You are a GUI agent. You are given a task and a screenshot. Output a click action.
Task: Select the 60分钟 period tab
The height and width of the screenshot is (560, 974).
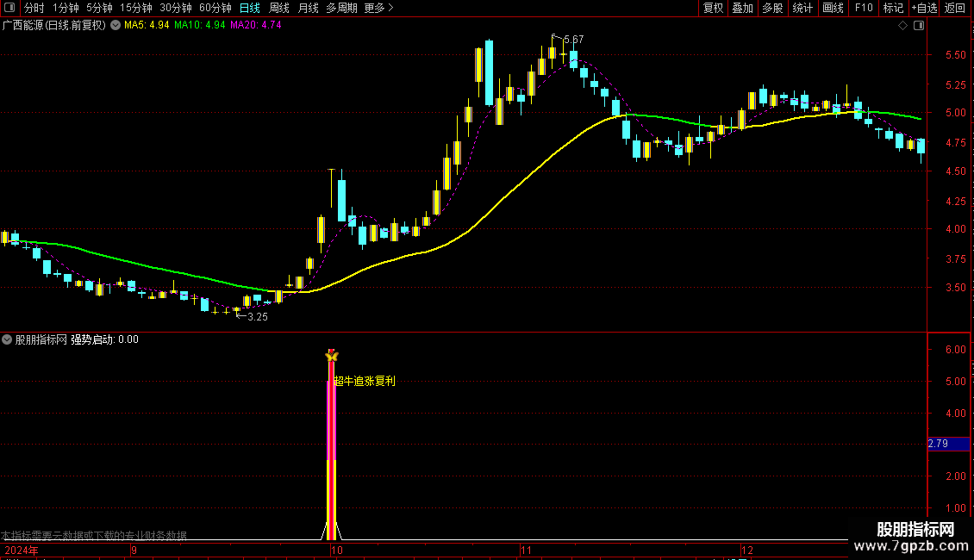[215, 8]
